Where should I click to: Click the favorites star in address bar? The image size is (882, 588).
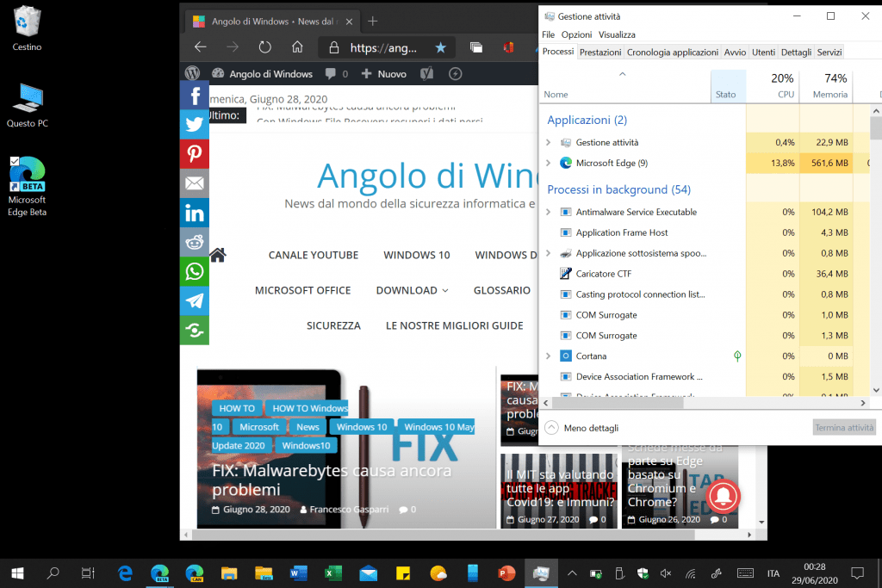440,47
